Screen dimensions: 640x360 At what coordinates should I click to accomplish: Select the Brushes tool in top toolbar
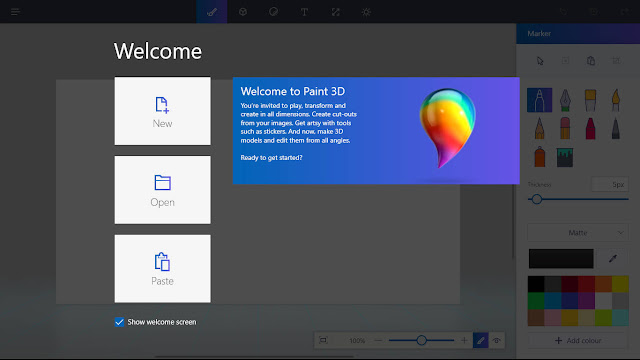pyautogui.click(x=211, y=11)
